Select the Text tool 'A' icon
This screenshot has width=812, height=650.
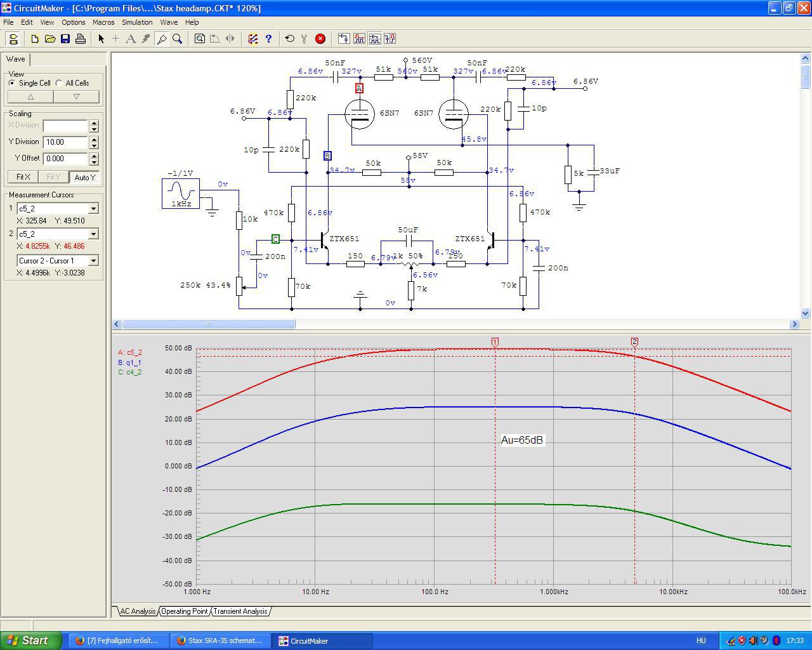(x=131, y=39)
